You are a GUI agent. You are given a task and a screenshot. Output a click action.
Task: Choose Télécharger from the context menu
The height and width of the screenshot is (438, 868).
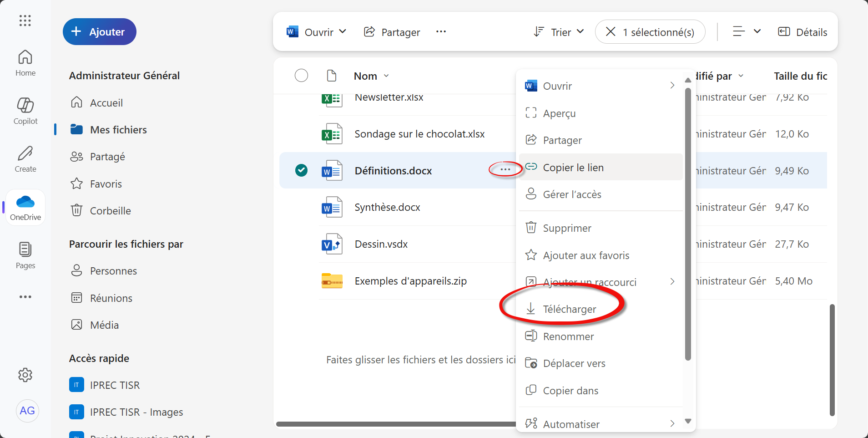click(x=569, y=309)
